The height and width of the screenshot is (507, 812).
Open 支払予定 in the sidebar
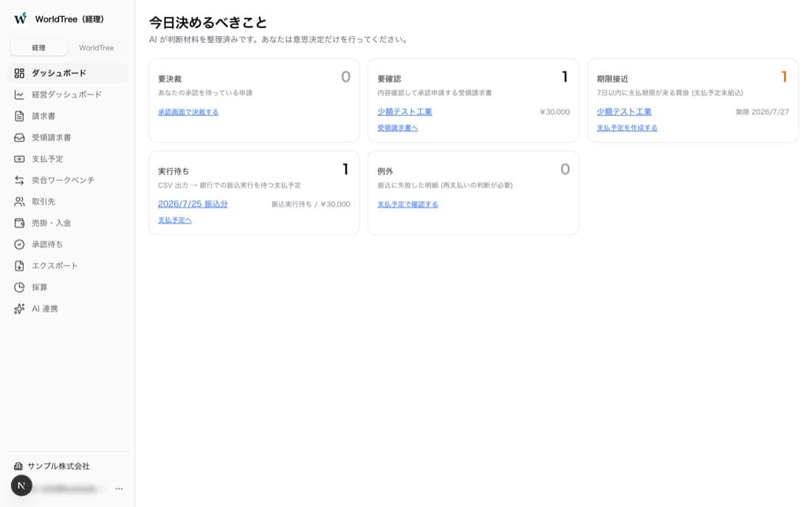[x=68, y=159]
